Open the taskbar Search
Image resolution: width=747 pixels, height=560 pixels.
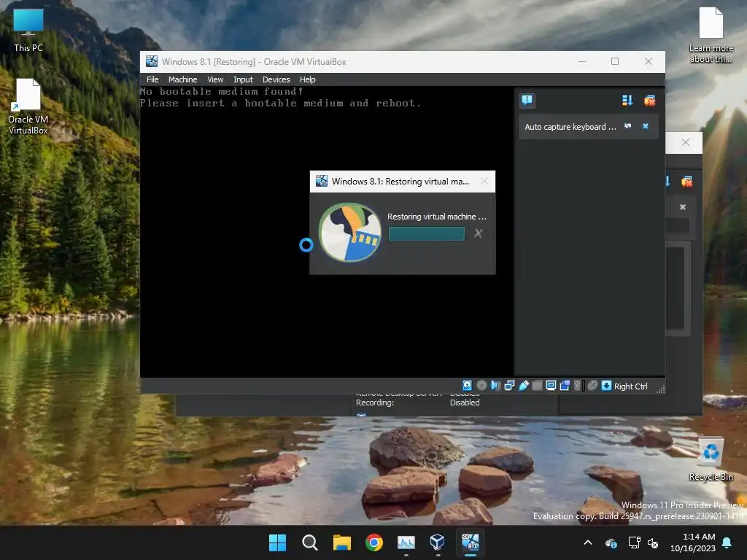coord(309,542)
